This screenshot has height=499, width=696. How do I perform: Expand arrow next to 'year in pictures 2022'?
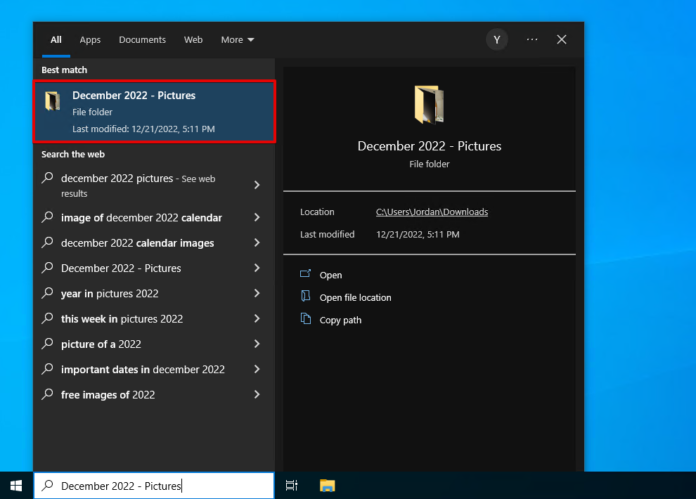(257, 294)
